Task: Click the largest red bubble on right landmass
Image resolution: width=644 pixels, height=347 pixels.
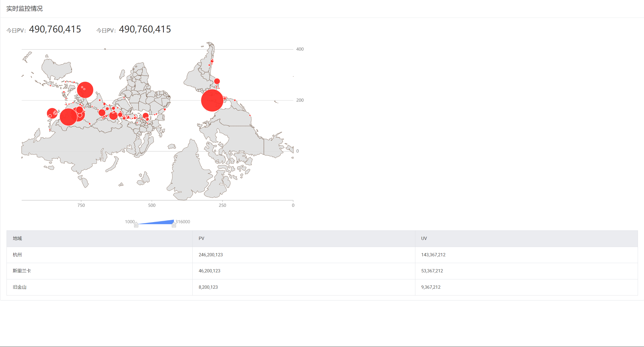Action: [x=212, y=100]
